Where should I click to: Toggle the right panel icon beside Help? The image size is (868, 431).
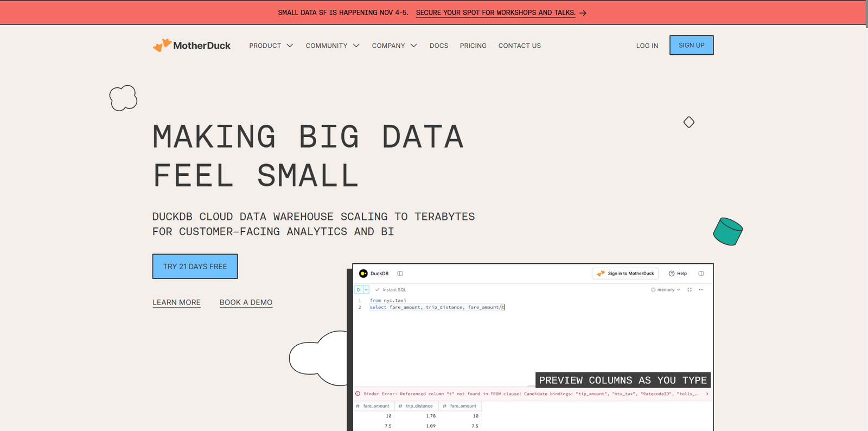click(701, 274)
